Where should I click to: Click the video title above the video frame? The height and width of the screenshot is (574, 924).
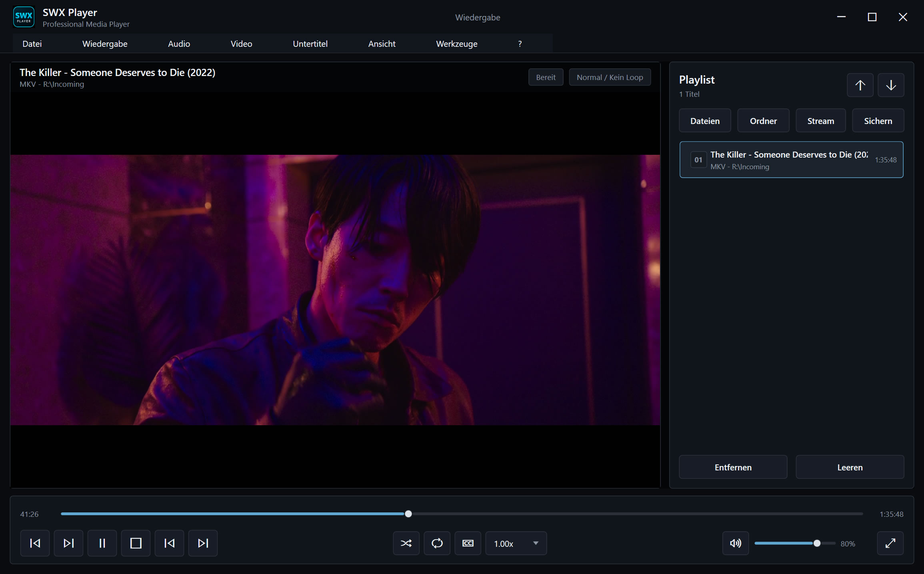[118, 72]
